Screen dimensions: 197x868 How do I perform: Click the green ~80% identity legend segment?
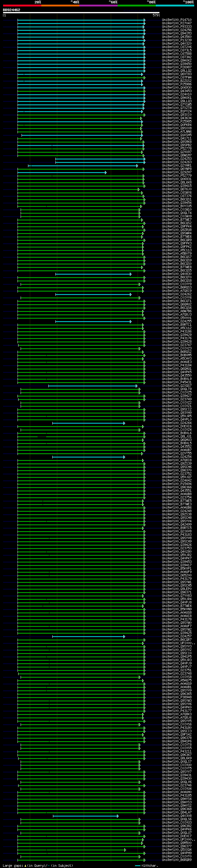pos(137,6)
